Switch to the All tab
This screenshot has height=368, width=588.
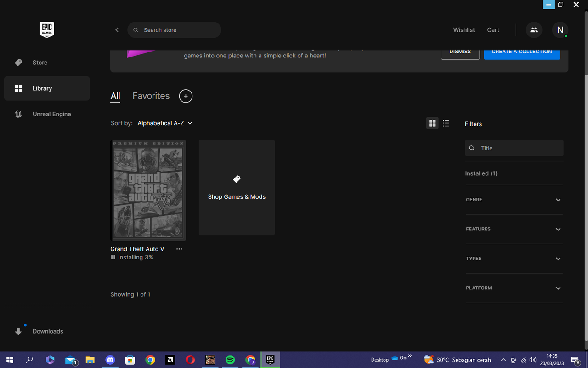115,96
